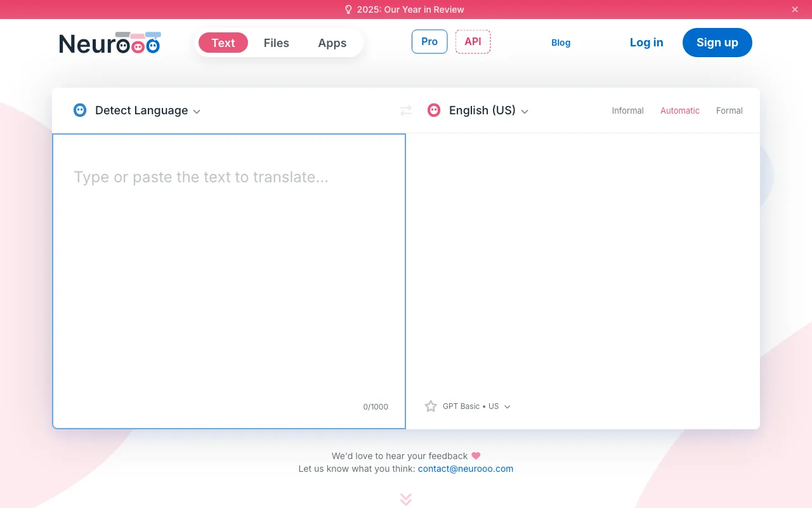The image size is (812, 508).
Task: Click the pink heart icon after feedback text
Action: point(476,456)
